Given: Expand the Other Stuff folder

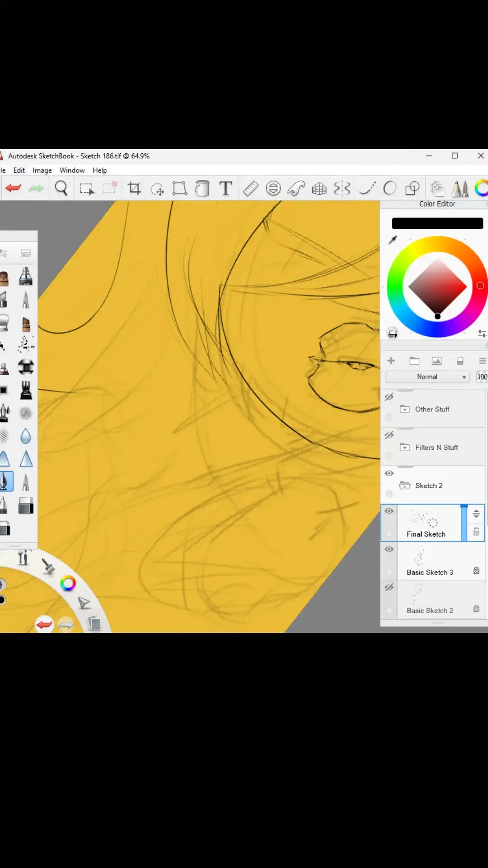Looking at the screenshot, I should tap(405, 409).
